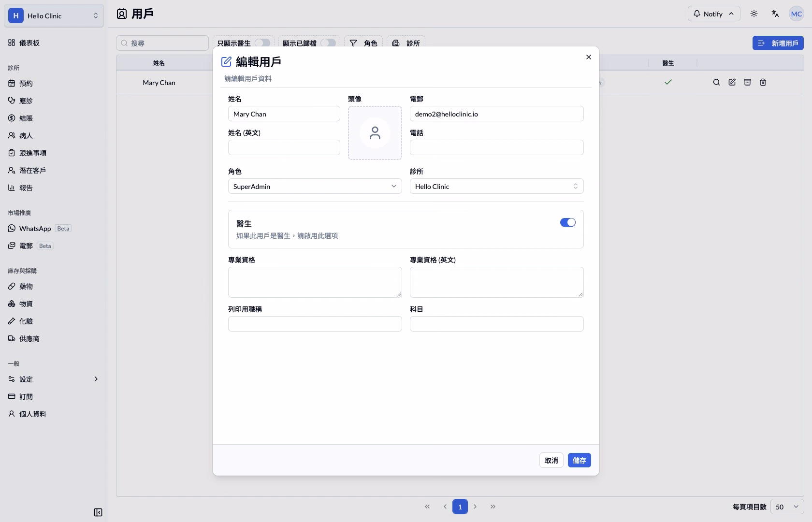Viewport: 812px width, 522px height.
Task: Expand the 設定 sidebar menu
Action: (x=54, y=379)
